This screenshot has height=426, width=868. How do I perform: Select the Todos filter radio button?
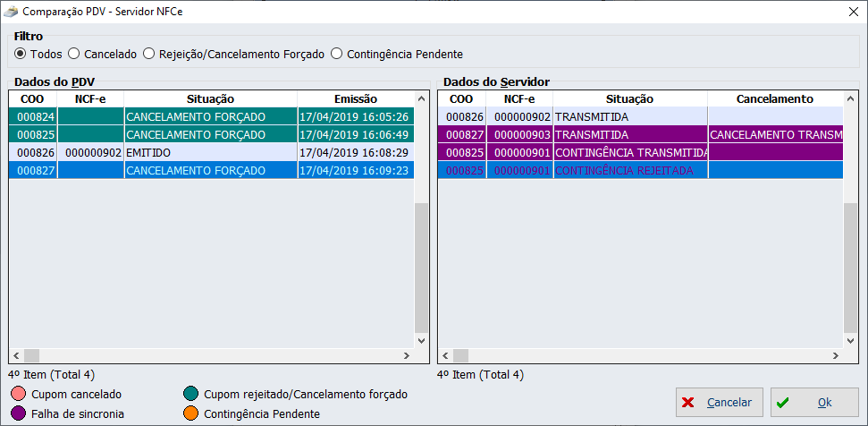(21, 54)
